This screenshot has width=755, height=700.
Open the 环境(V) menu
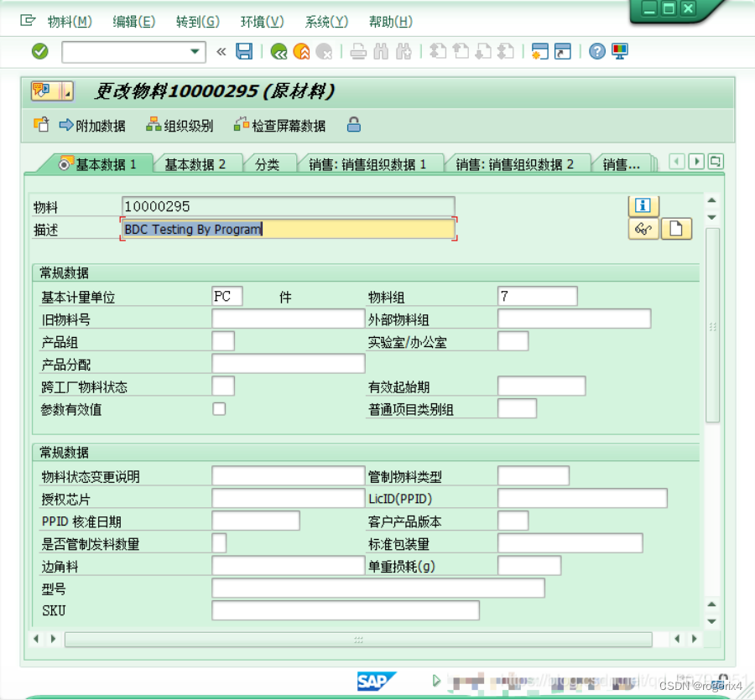pyautogui.click(x=263, y=21)
